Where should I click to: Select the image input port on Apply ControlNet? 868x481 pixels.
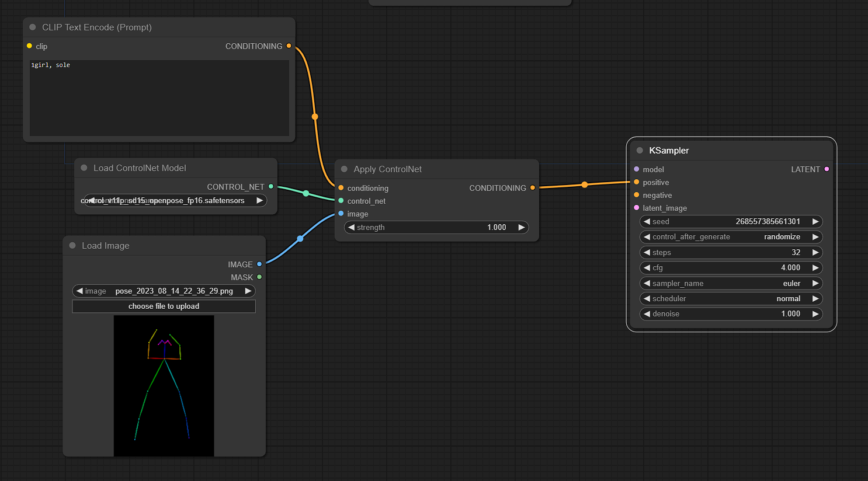(341, 214)
